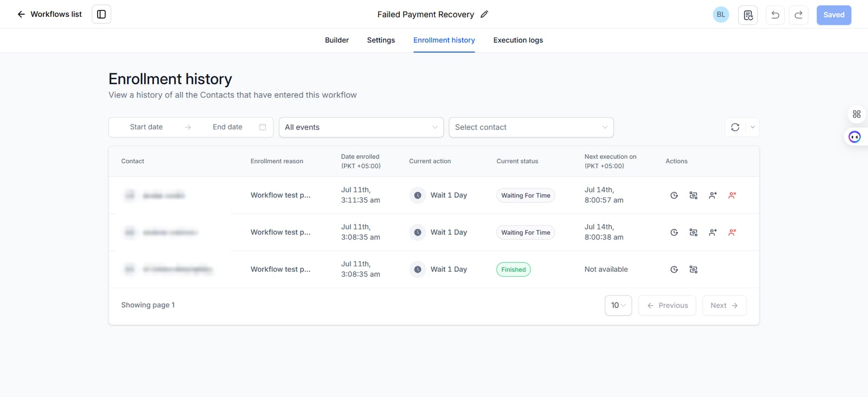Click the Contact column header
The image size is (868, 397).
point(133,161)
